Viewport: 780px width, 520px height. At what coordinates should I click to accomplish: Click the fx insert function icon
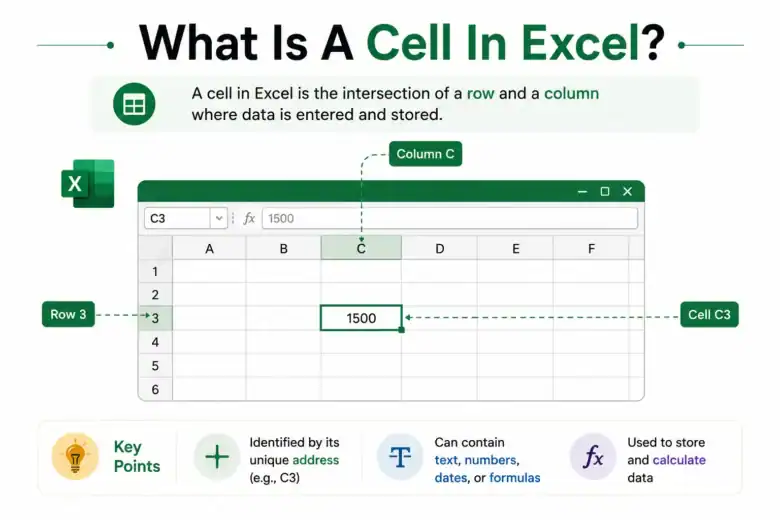tap(249, 218)
